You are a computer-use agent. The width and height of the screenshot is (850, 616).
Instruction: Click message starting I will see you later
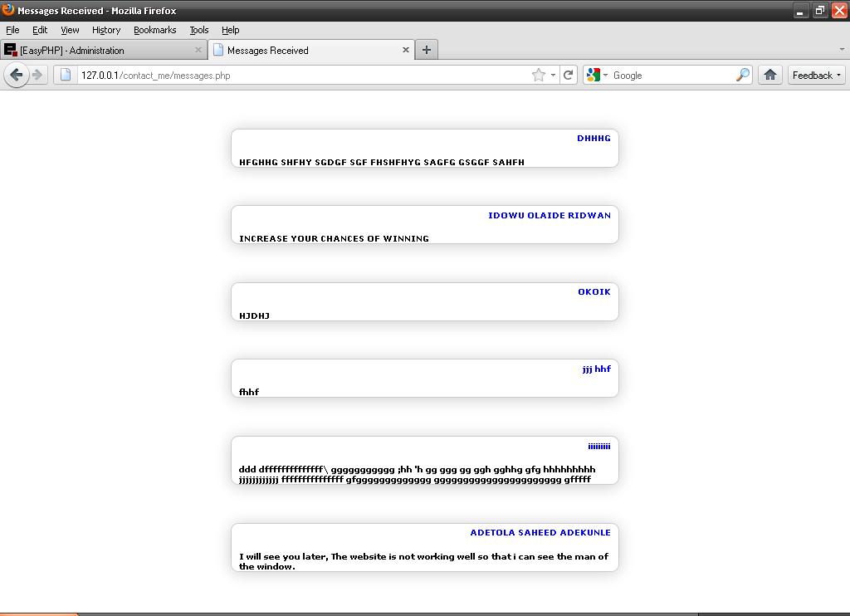[423, 561]
